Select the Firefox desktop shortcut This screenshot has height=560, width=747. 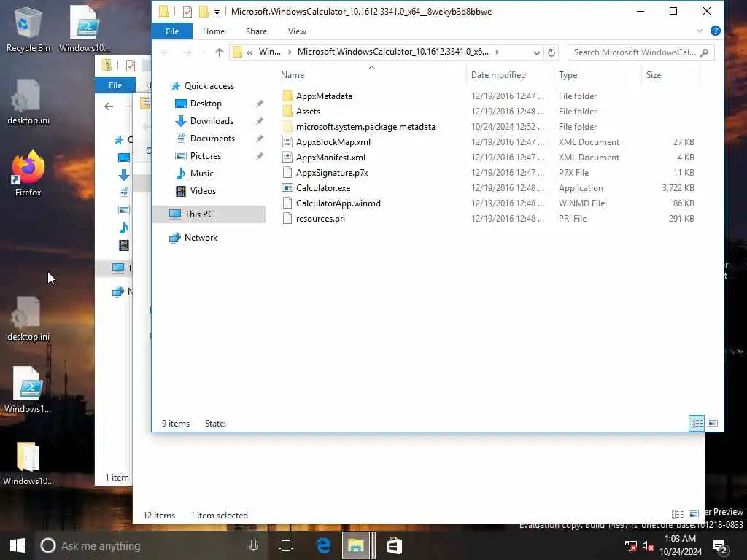click(x=28, y=173)
